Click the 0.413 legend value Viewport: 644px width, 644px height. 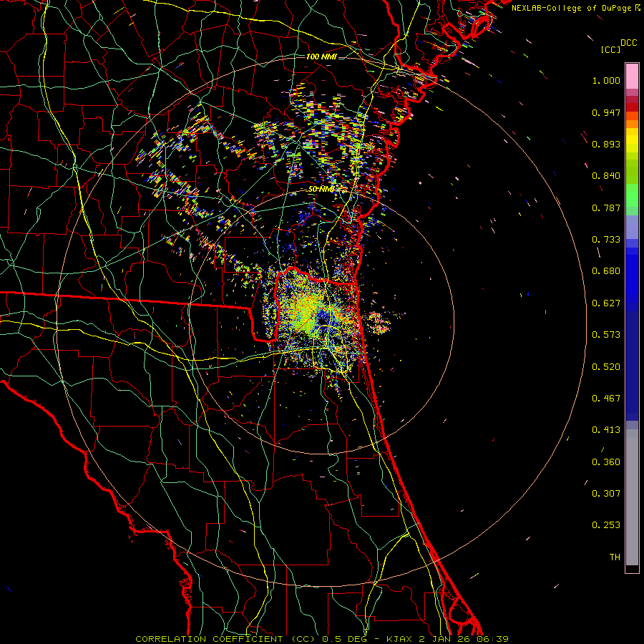coord(606,430)
